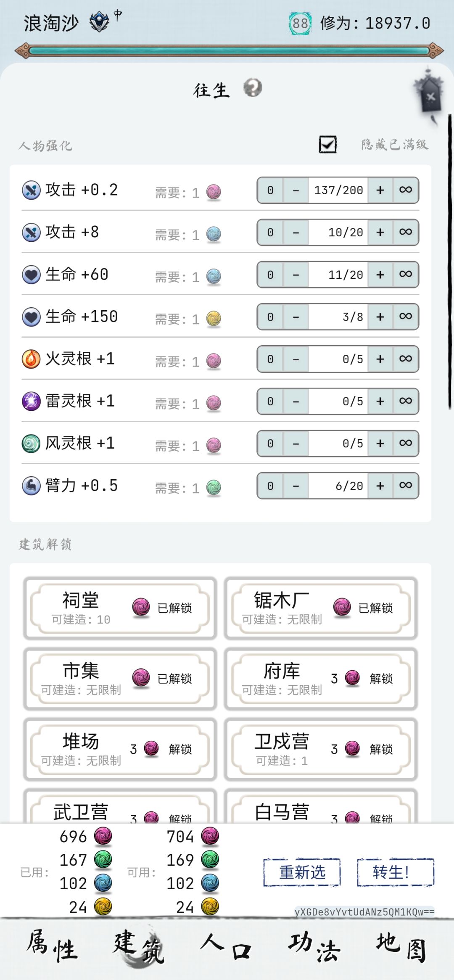Add a point to 火灵根 +1
This screenshot has height=980, width=454.
(380, 359)
